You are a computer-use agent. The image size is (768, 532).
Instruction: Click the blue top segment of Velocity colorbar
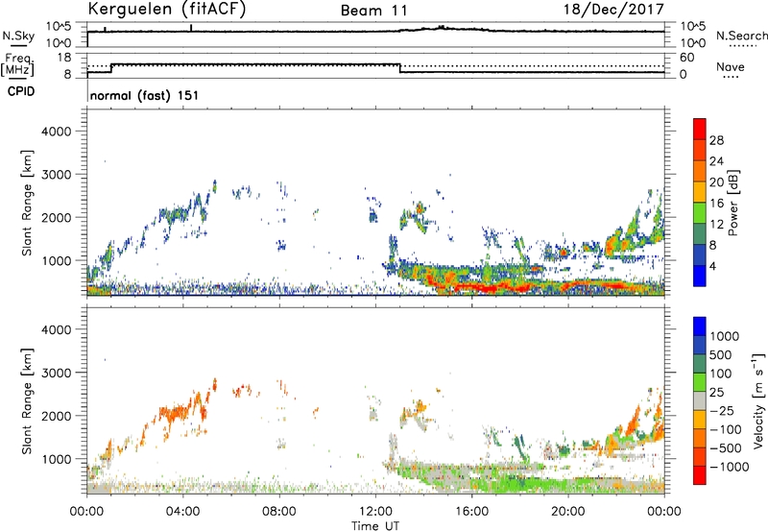click(x=700, y=326)
